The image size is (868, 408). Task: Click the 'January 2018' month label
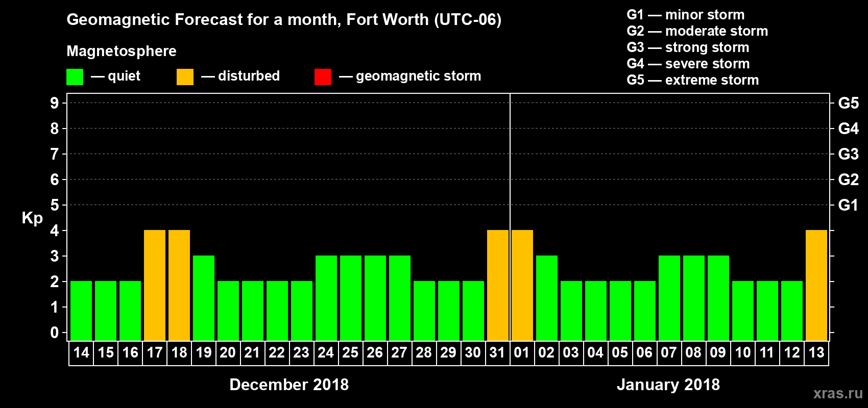point(668,385)
